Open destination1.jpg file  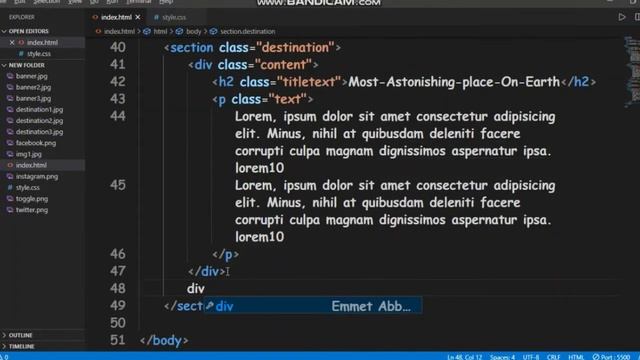[39, 109]
